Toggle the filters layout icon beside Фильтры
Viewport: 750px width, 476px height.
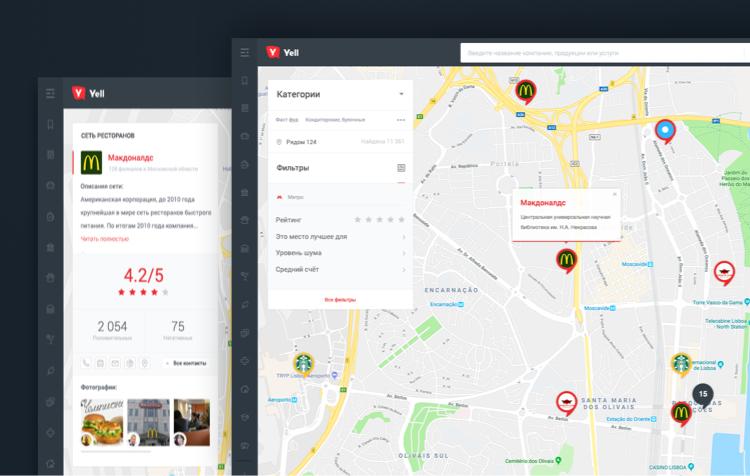tap(401, 168)
